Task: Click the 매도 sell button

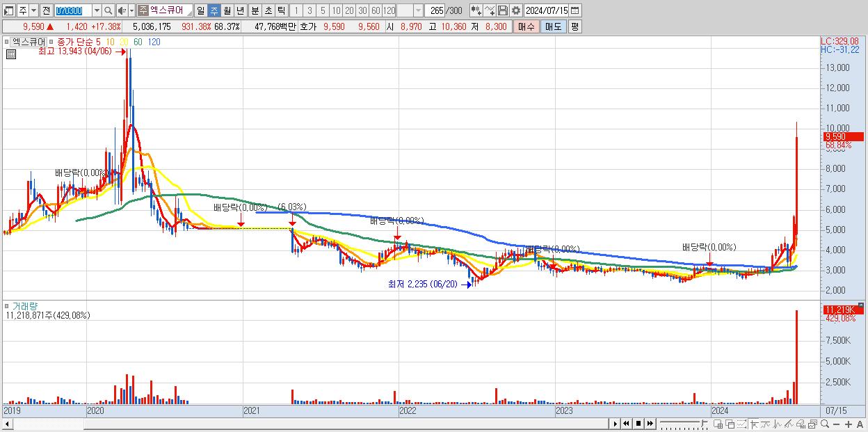Action: tap(554, 26)
